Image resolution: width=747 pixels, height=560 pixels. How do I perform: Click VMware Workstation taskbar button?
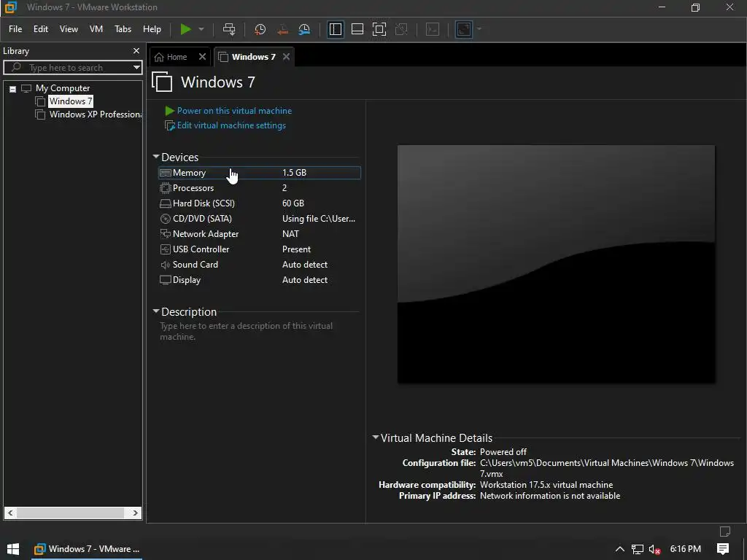point(88,549)
